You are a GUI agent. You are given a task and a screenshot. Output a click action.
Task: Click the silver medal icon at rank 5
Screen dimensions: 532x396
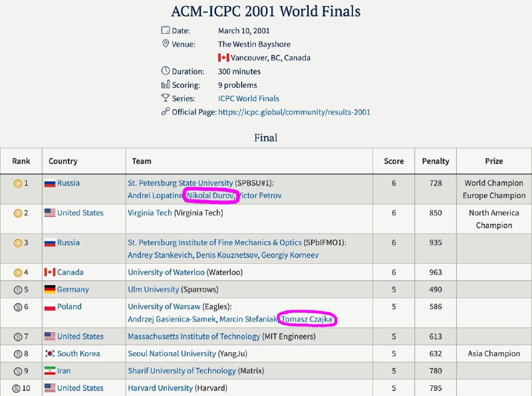18,290
